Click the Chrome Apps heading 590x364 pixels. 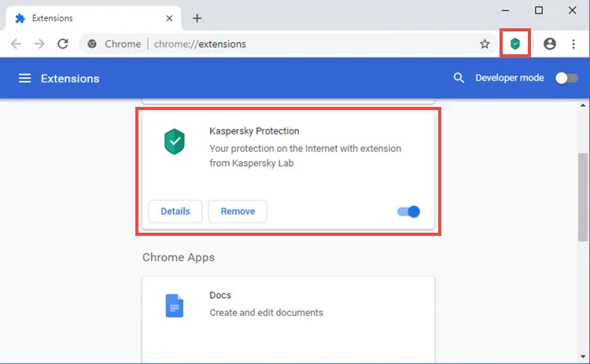coord(179,257)
